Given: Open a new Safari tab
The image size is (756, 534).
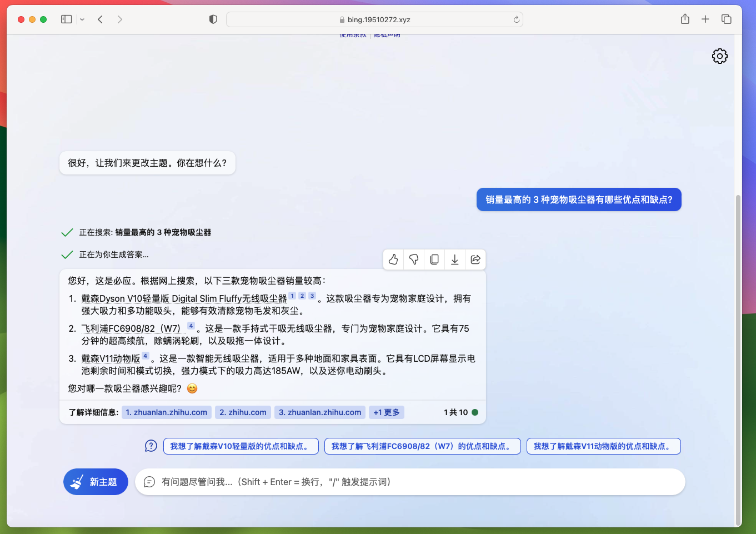Looking at the screenshot, I should [x=705, y=19].
